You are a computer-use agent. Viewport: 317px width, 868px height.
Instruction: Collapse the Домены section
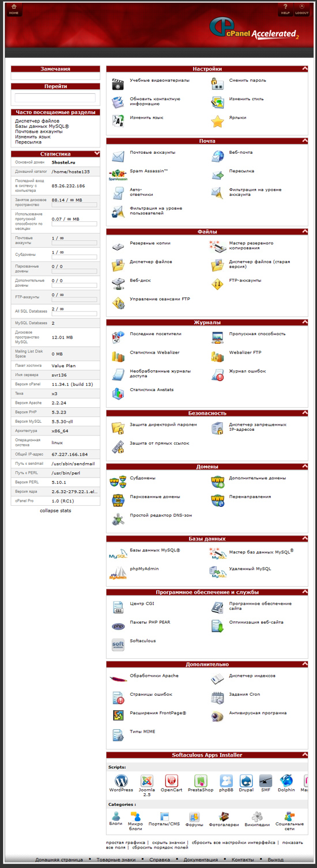(304, 466)
